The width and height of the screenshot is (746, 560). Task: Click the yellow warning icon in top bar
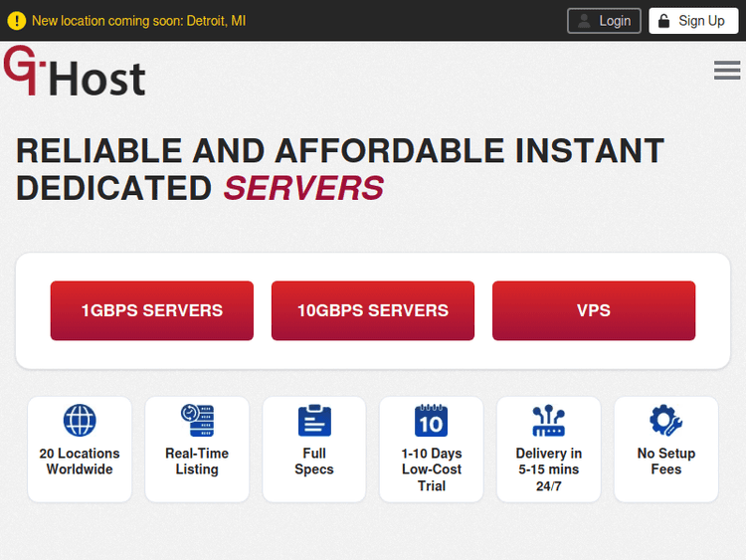pyautogui.click(x=16, y=21)
